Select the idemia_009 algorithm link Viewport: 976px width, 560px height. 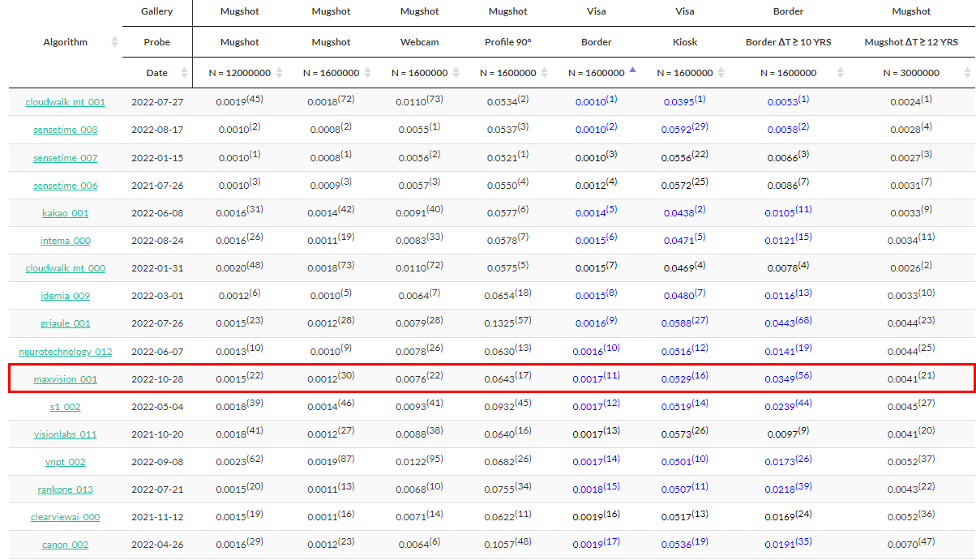[65, 296]
